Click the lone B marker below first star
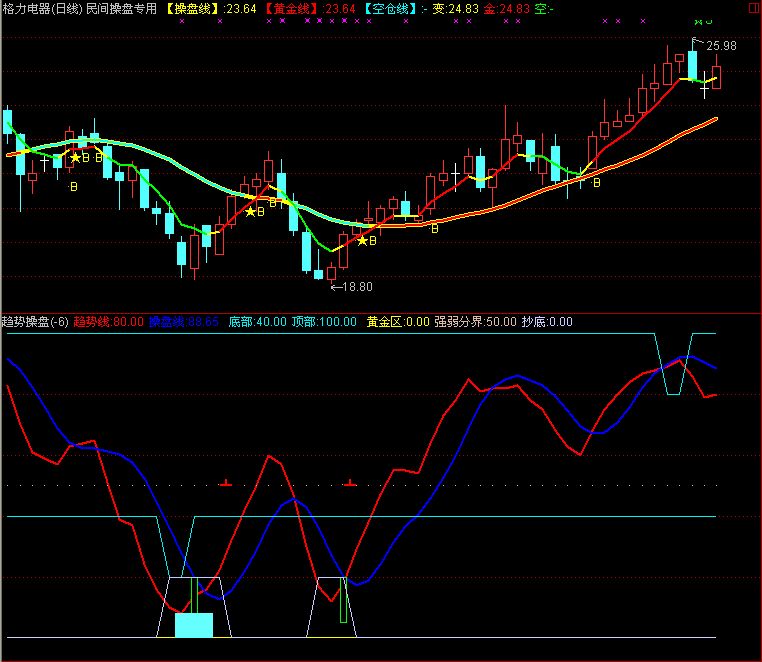This screenshot has height=662, width=762. coord(73,187)
